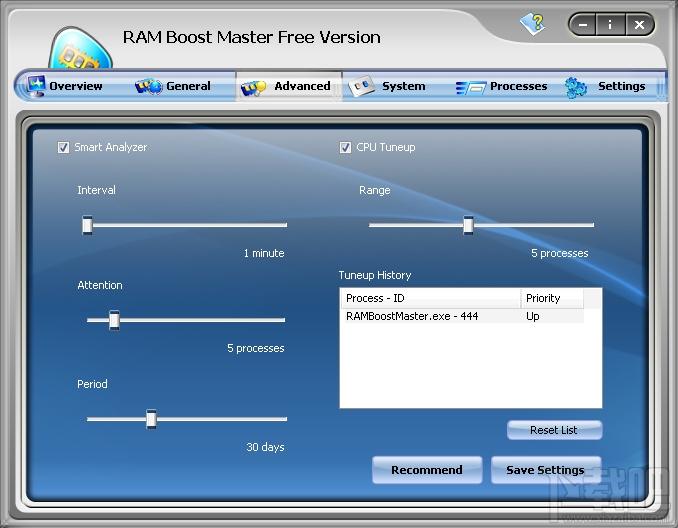Click the Attention slider handle
The image size is (678, 528).
pos(114,320)
